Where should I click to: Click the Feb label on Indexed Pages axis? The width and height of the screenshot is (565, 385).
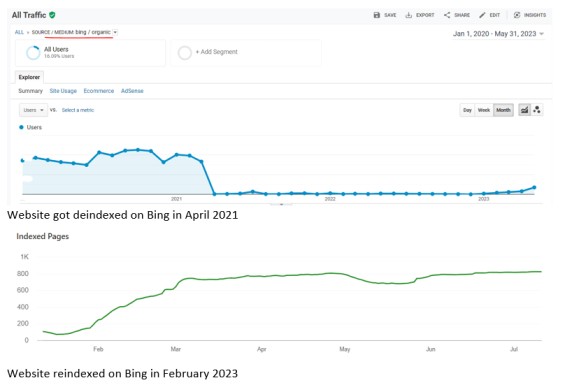(98, 349)
